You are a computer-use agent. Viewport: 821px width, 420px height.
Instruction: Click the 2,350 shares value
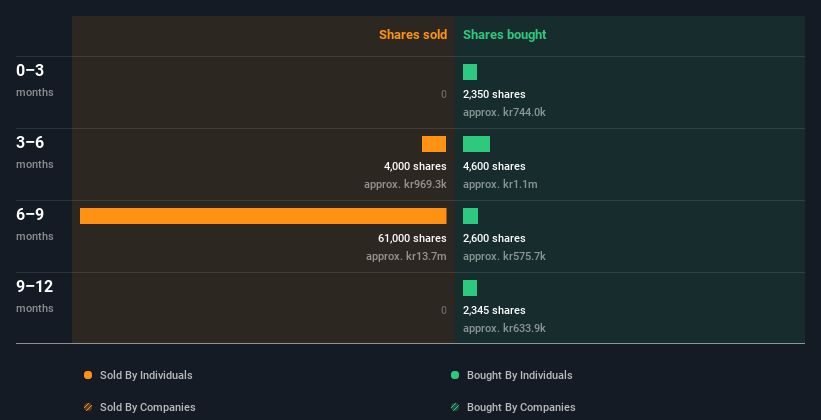(494, 94)
